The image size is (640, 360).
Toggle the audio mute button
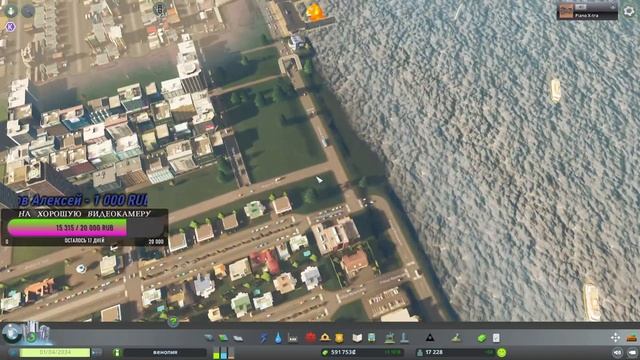(x=618, y=353)
